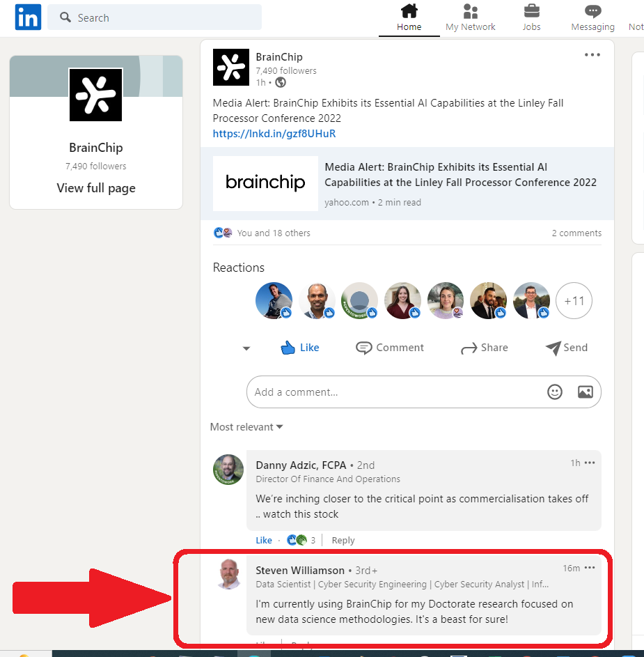
Task: Click the placeholder silhouette reactor avatar
Action: [x=360, y=300]
